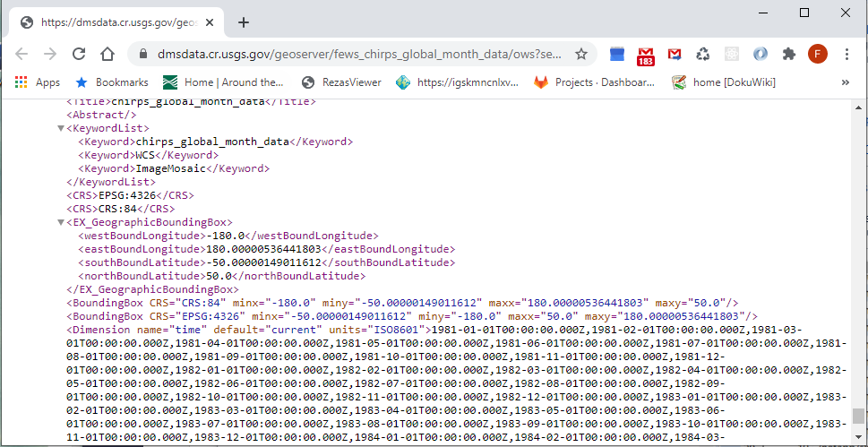The image size is (868, 447).
Task: Bookmark this page with star icon
Action: (x=581, y=54)
